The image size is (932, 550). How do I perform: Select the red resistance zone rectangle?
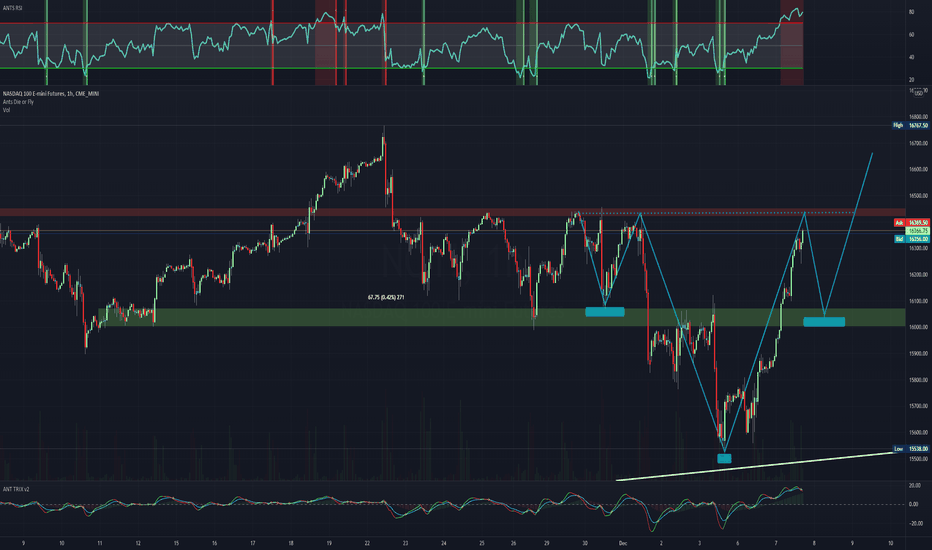(452, 212)
